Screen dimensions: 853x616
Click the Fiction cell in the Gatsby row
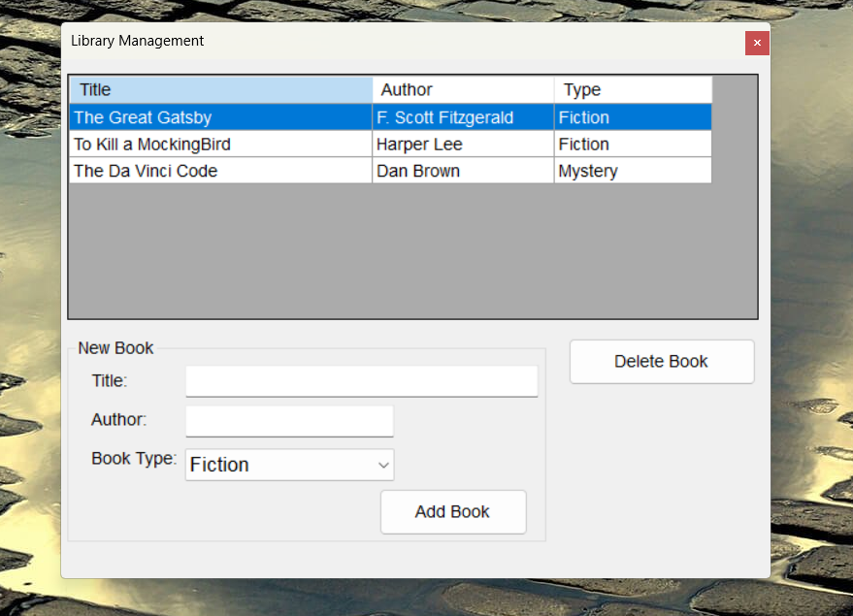point(633,117)
